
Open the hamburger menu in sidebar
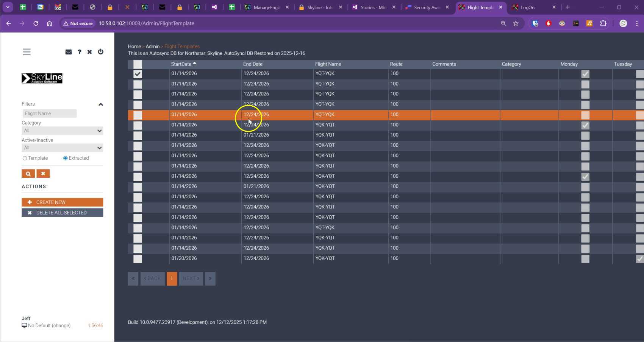(x=27, y=52)
